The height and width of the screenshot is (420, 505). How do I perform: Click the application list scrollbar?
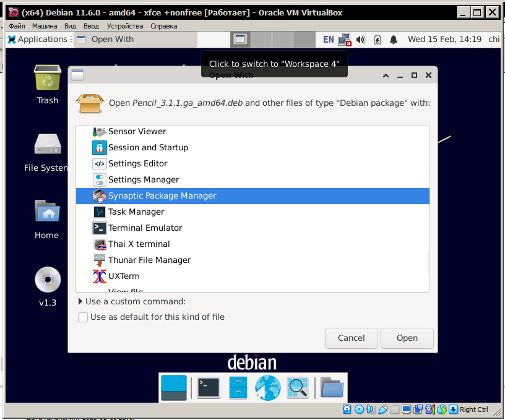coord(428,262)
